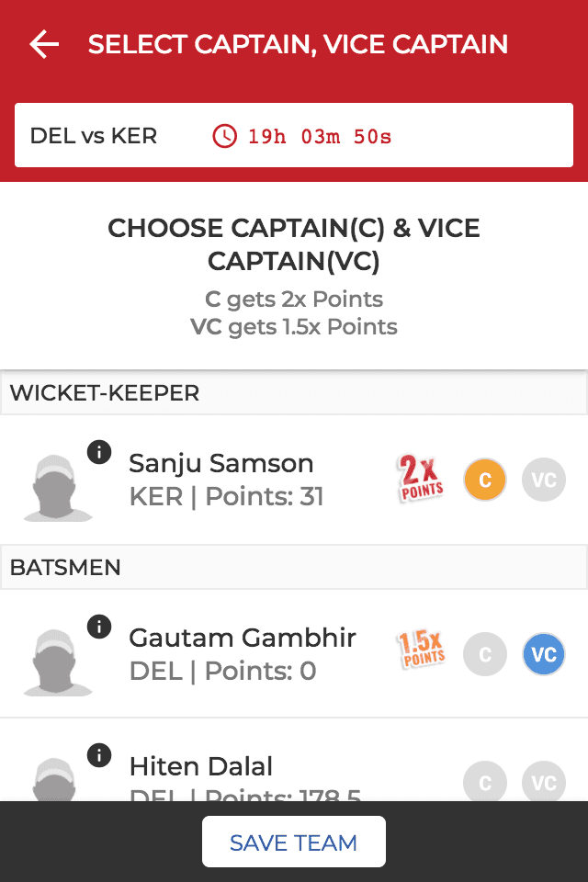Choose Hiten Dalal as vice captain

click(x=544, y=783)
